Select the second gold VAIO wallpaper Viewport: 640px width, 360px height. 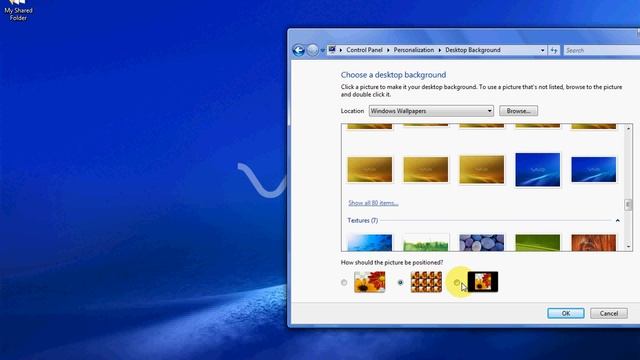click(426, 169)
